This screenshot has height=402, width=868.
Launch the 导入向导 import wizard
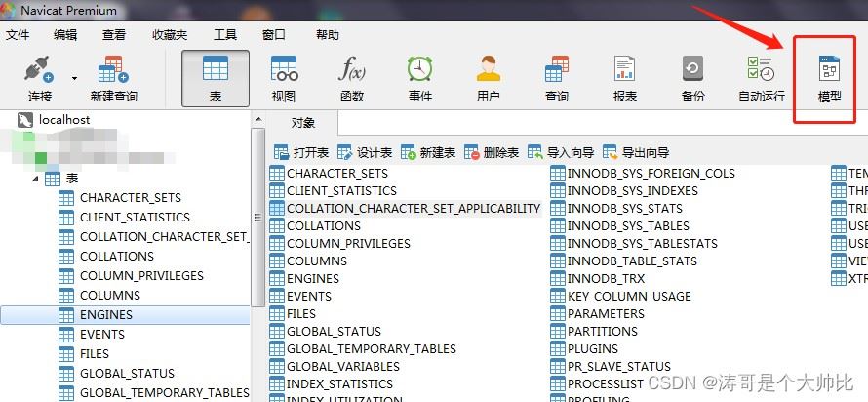tap(561, 152)
